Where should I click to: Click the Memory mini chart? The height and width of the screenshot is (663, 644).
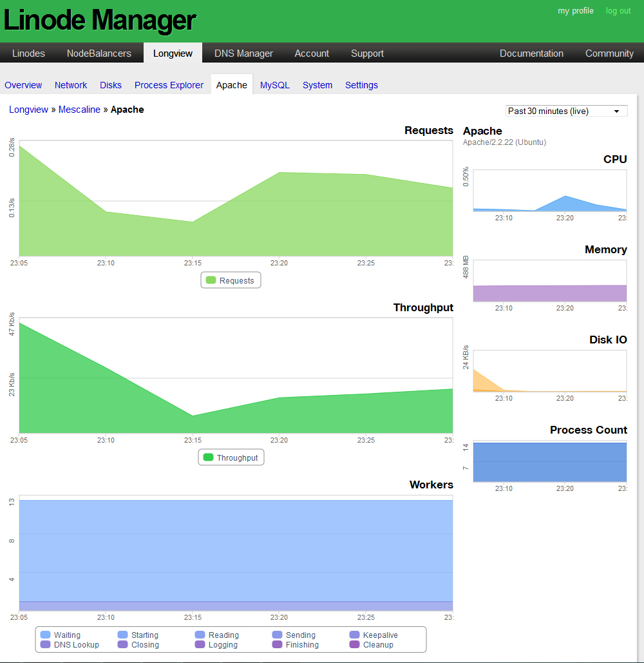click(550, 281)
